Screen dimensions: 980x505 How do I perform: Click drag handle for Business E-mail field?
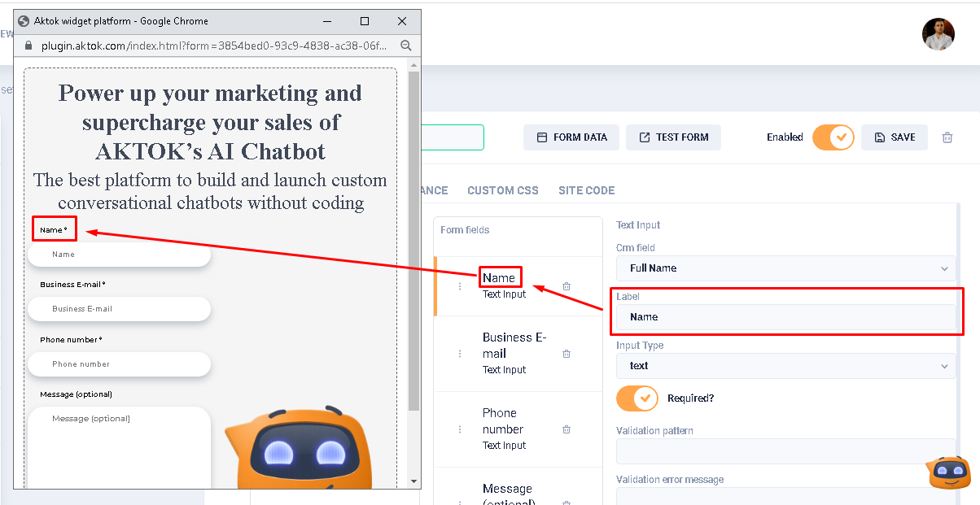(x=460, y=354)
